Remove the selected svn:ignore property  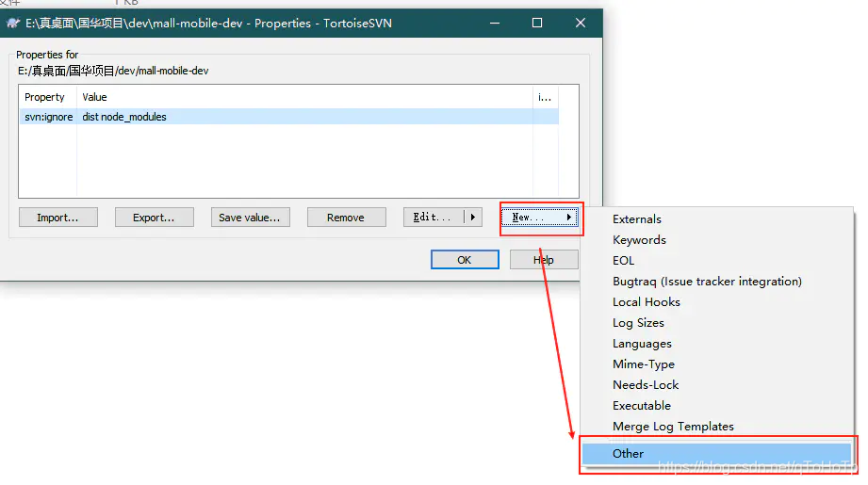[x=346, y=218]
